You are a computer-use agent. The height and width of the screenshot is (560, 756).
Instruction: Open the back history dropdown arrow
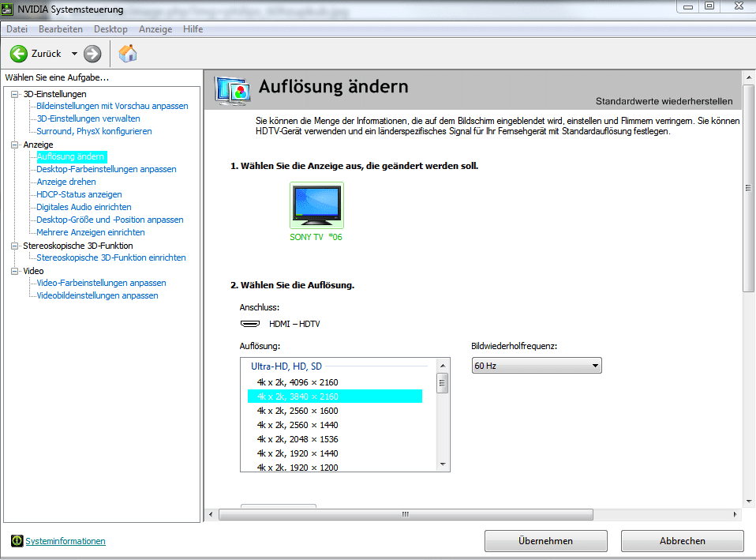(x=74, y=54)
